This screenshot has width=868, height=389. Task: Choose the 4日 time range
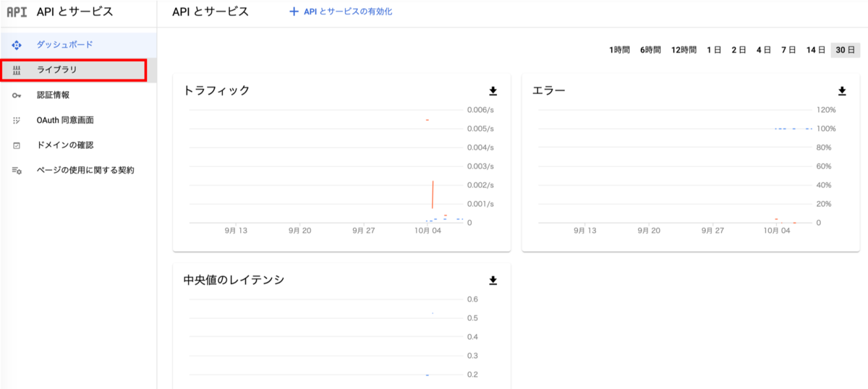[763, 50]
